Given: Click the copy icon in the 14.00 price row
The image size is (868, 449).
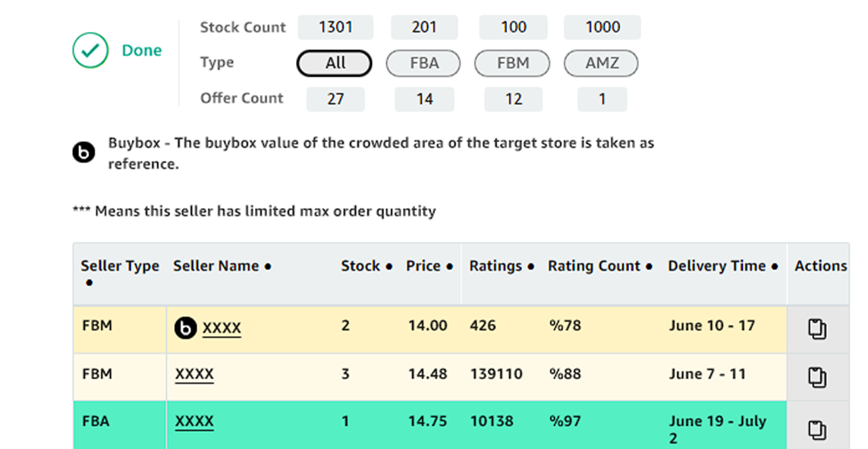Looking at the screenshot, I should coord(817,329).
